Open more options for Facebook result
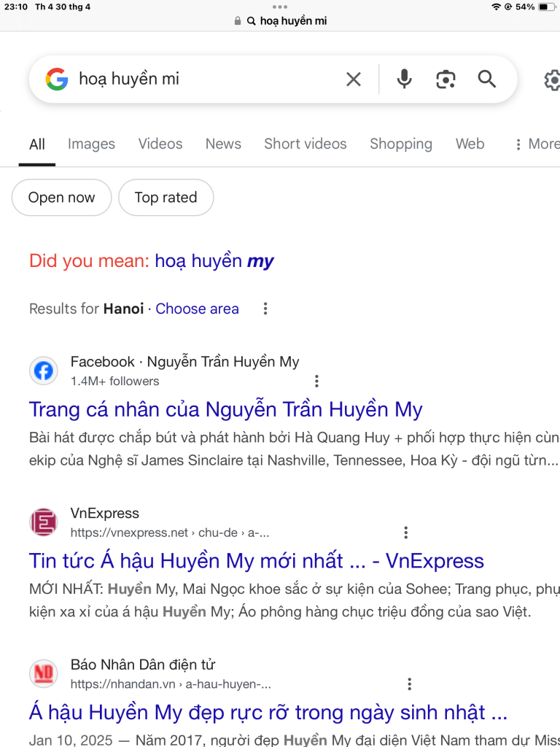 316,381
